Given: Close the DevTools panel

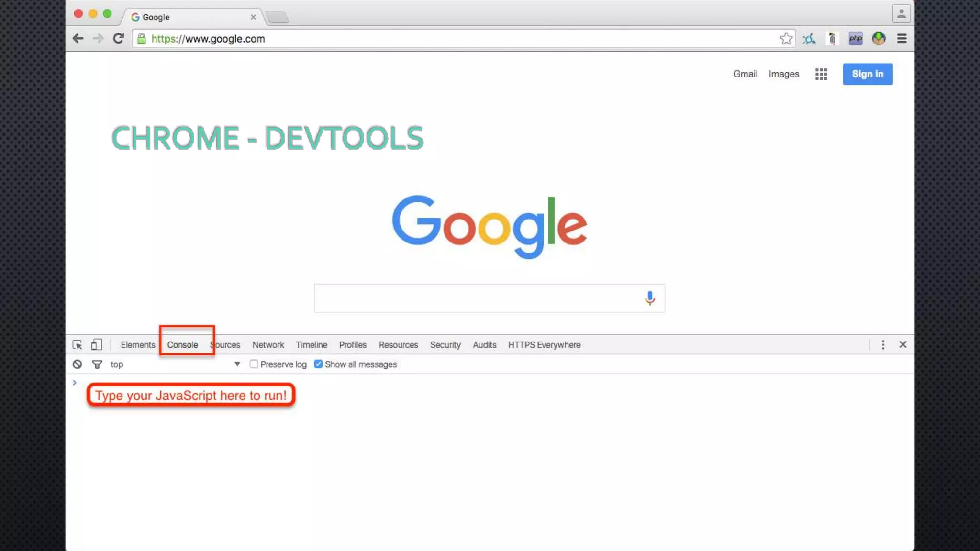Looking at the screenshot, I should pos(903,344).
